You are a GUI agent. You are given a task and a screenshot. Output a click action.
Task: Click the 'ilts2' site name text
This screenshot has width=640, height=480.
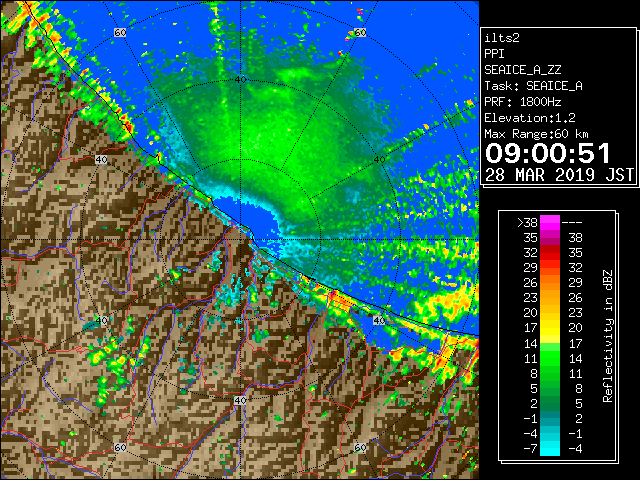click(x=502, y=38)
